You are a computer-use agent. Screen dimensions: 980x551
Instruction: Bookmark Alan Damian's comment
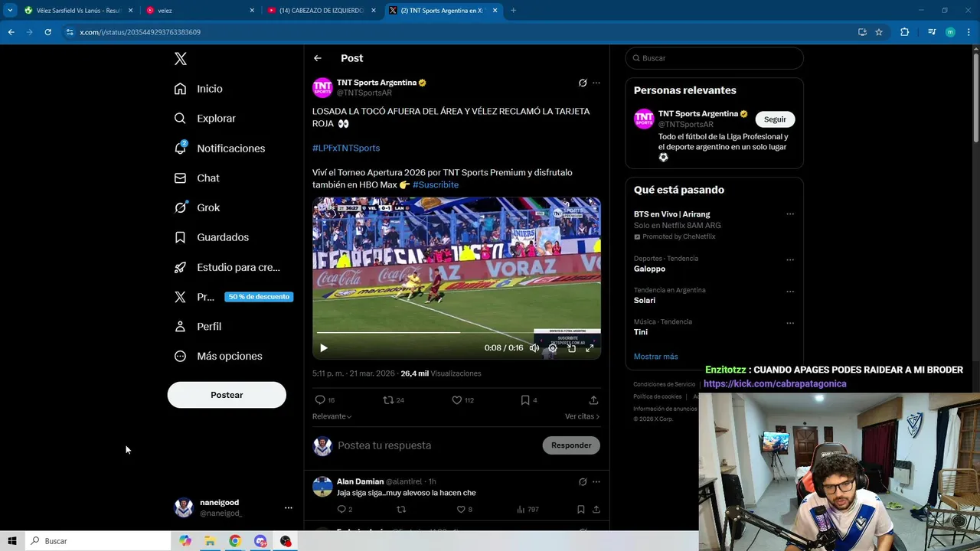[580, 510]
